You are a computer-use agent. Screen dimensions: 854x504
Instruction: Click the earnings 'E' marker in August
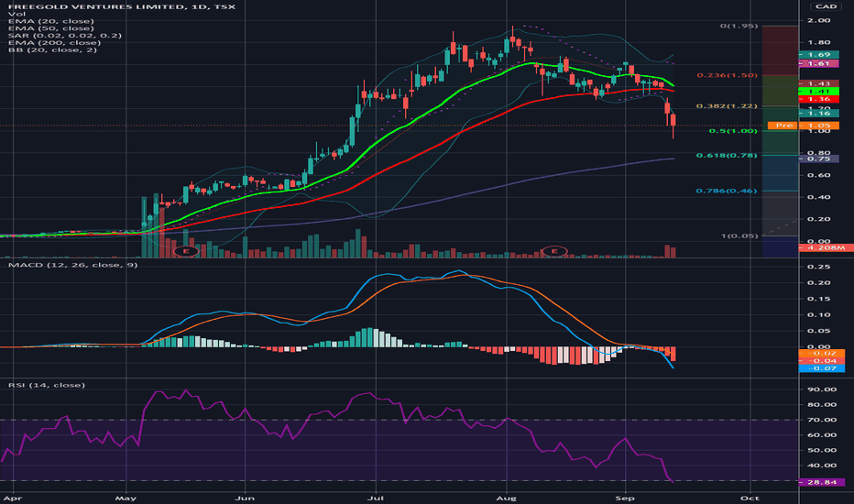554,251
